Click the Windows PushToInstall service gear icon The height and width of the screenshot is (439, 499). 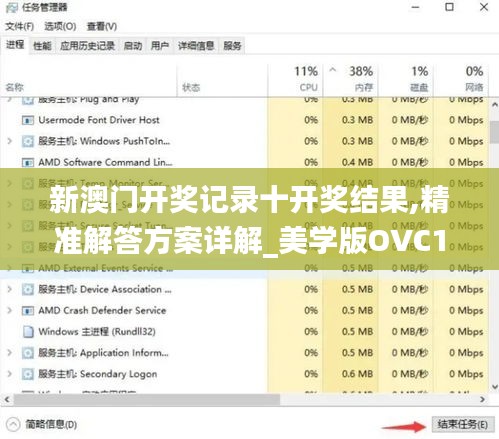28,141
